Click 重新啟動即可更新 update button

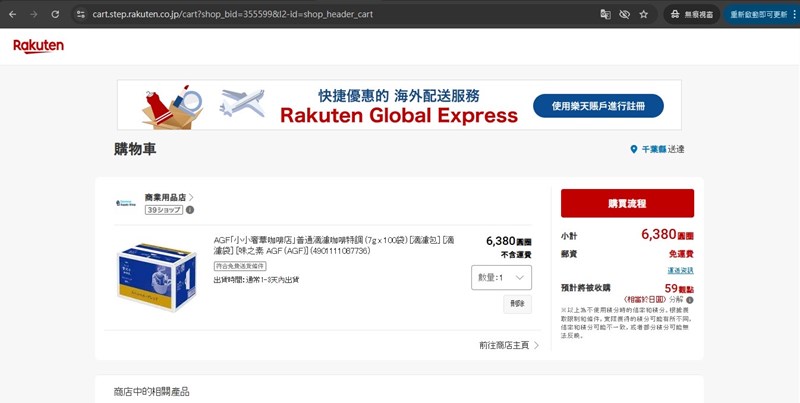762,14
